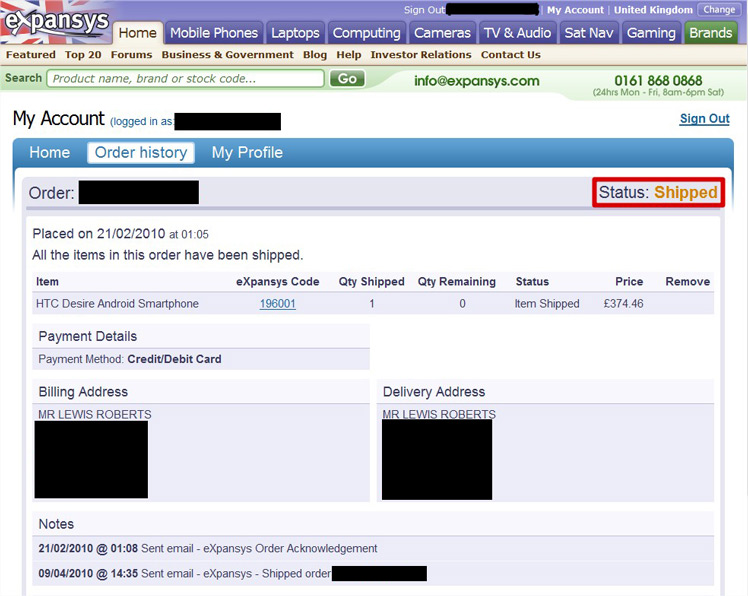Click the Sign Out link in top bar
The height and width of the screenshot is (596, 748).
(424, 10)
